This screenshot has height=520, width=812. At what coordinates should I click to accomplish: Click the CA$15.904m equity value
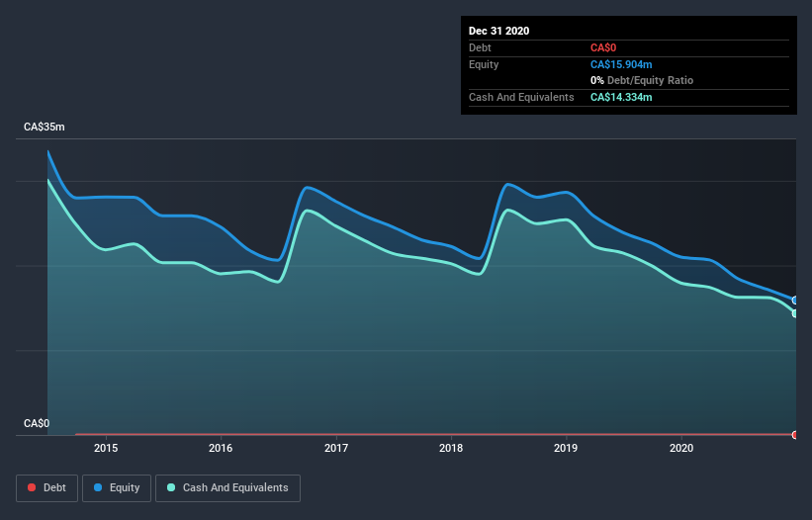tap(621, 64)
